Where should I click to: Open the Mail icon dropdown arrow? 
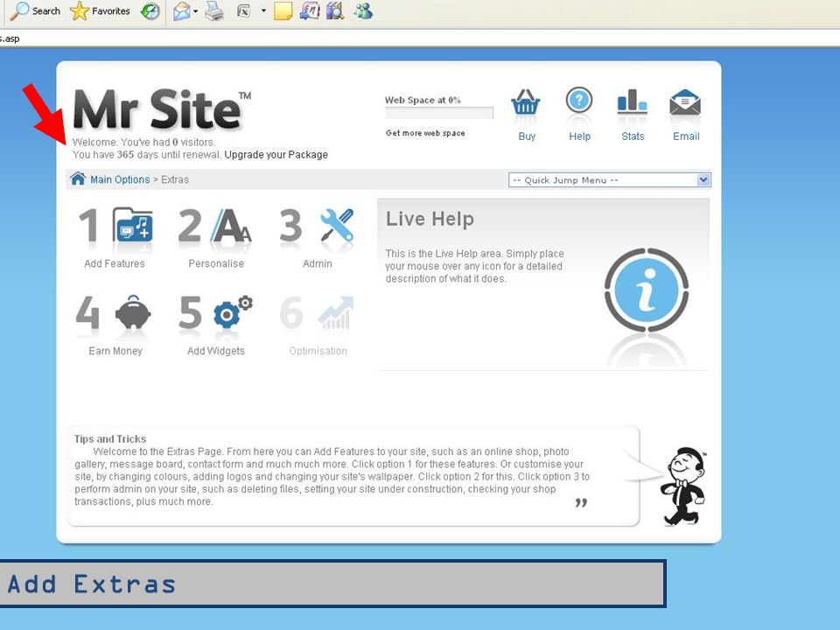click(196, 11)
